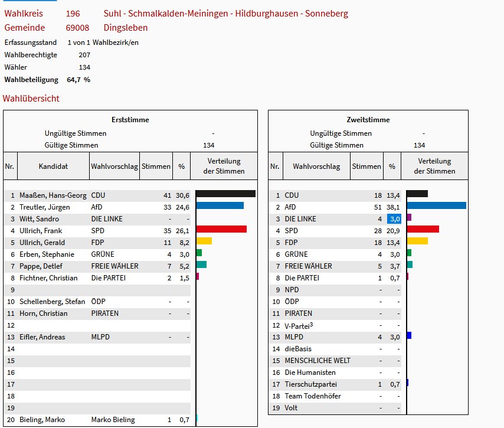Click blue AfD bar in Erststimme chart
Viewport: 504px width, 428px height.
tap(220, 205)
